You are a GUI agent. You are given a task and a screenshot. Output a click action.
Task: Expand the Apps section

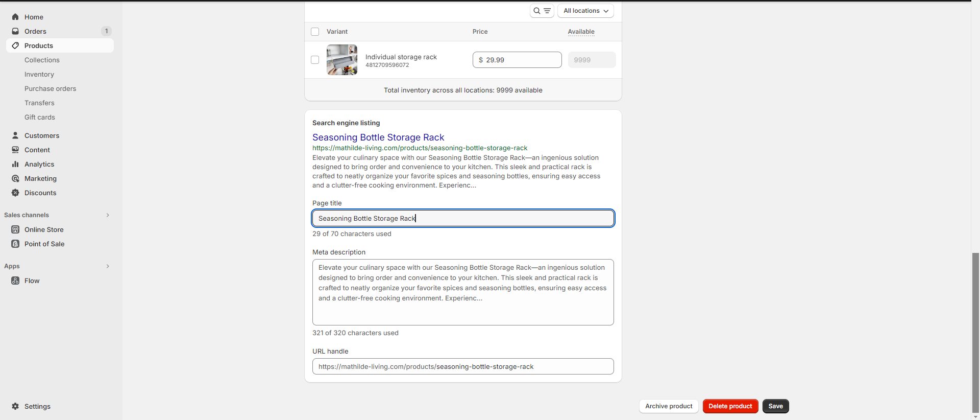point(108,266)
